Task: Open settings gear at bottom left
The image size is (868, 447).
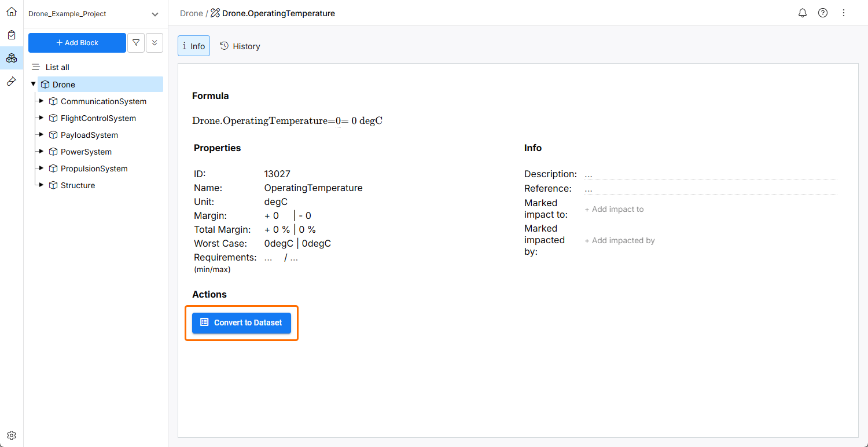Action: click(12, 435)
